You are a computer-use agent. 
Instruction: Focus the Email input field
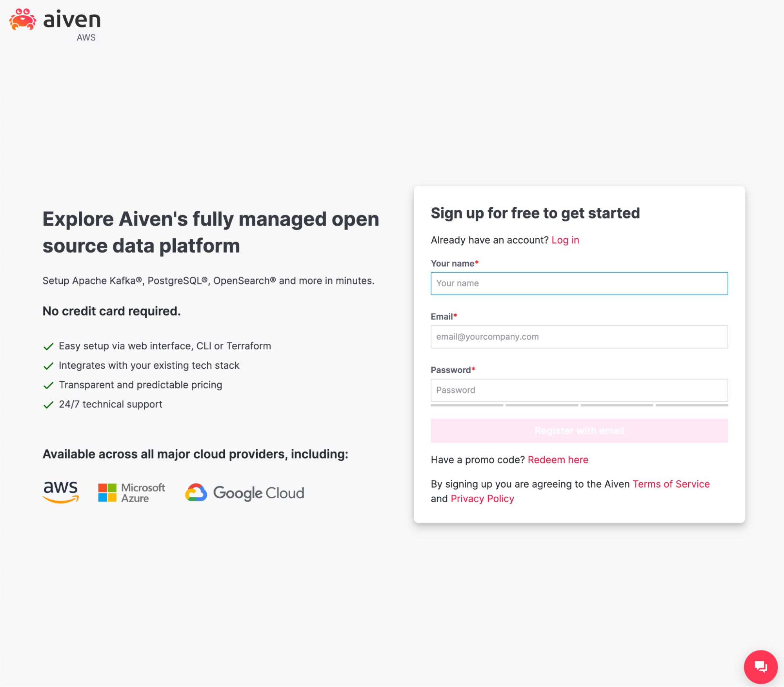579,337
